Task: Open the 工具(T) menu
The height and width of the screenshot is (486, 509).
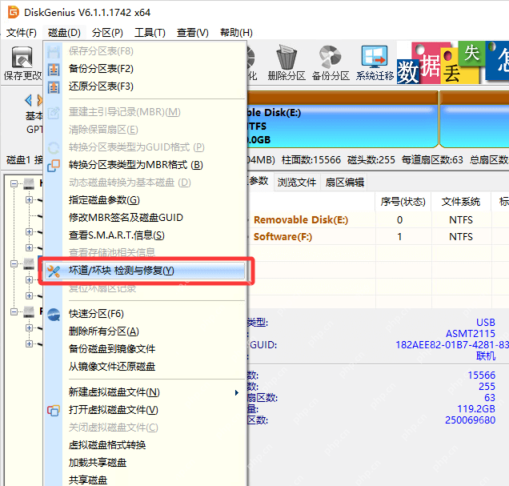Action: coord(150,33)
